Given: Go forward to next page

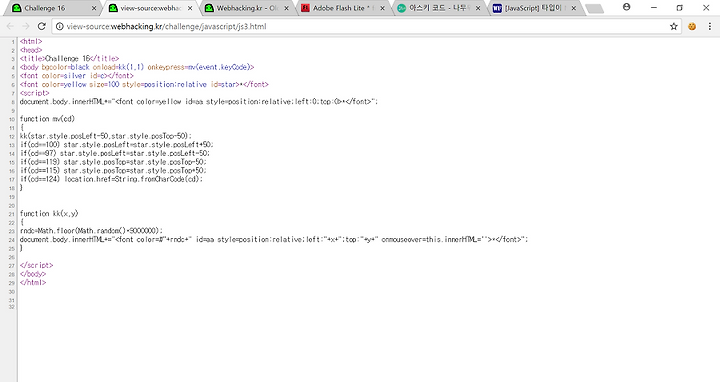Looking at the screenshot, I should coord(26,27).
